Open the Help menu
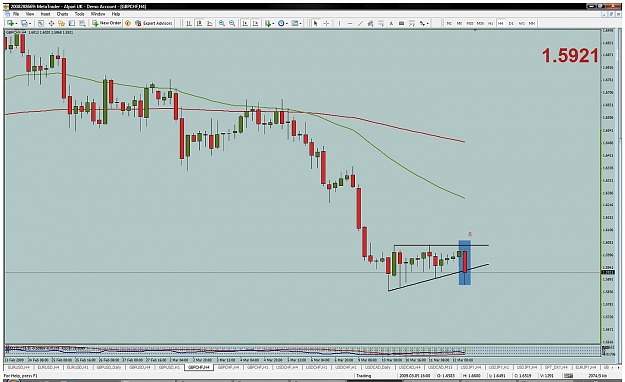The width and height of the screenshot is (625, 382). tap(116, 14)
